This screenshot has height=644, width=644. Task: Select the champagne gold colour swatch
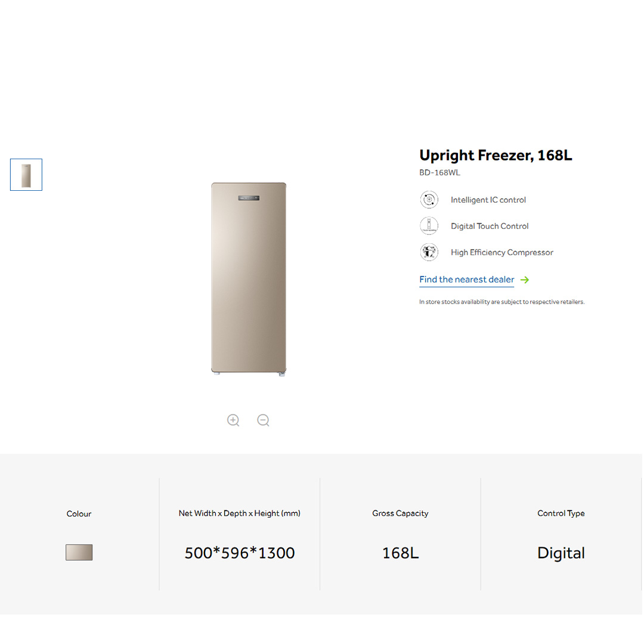79,552
